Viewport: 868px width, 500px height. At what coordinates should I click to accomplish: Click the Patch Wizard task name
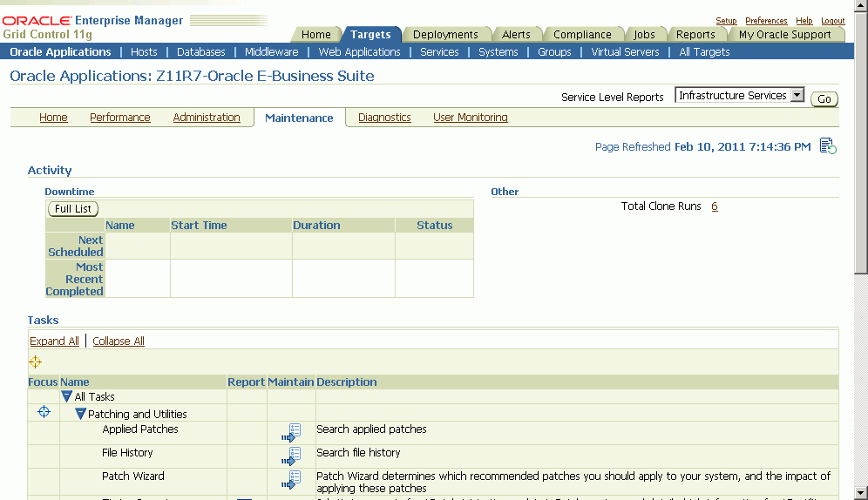point(132,476)
